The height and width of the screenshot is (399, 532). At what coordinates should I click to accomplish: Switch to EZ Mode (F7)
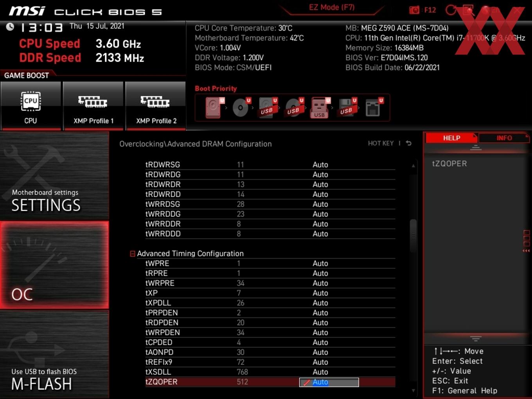(x=332, y=7)
